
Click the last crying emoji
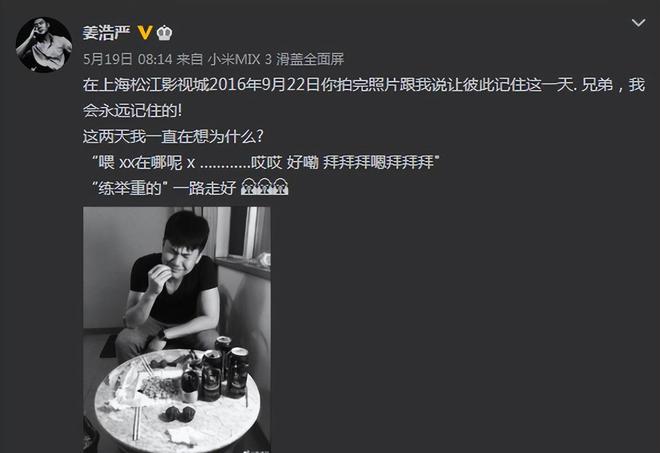point(280,187)
